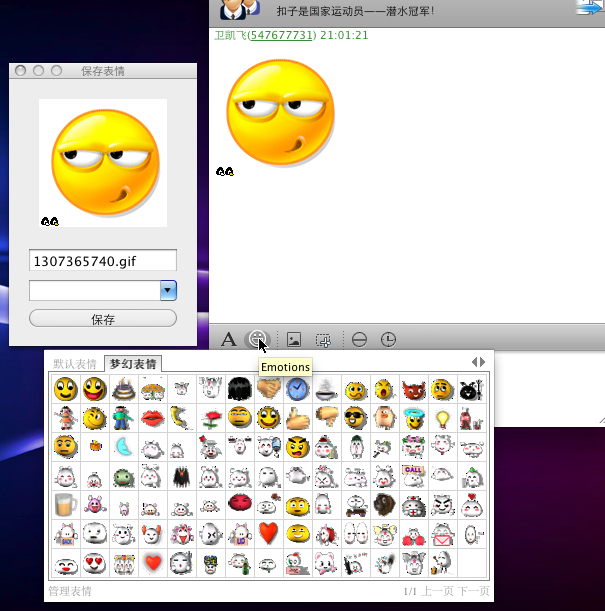This screenshot has width=605, height=611.
Task: Go to next emoticon tab with right arrow
Action: pyautogui.click(x=482, y=362)
